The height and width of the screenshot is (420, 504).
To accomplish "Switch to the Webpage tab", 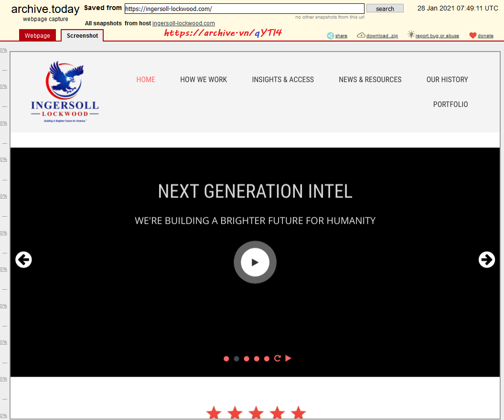I will pos(37,35).
